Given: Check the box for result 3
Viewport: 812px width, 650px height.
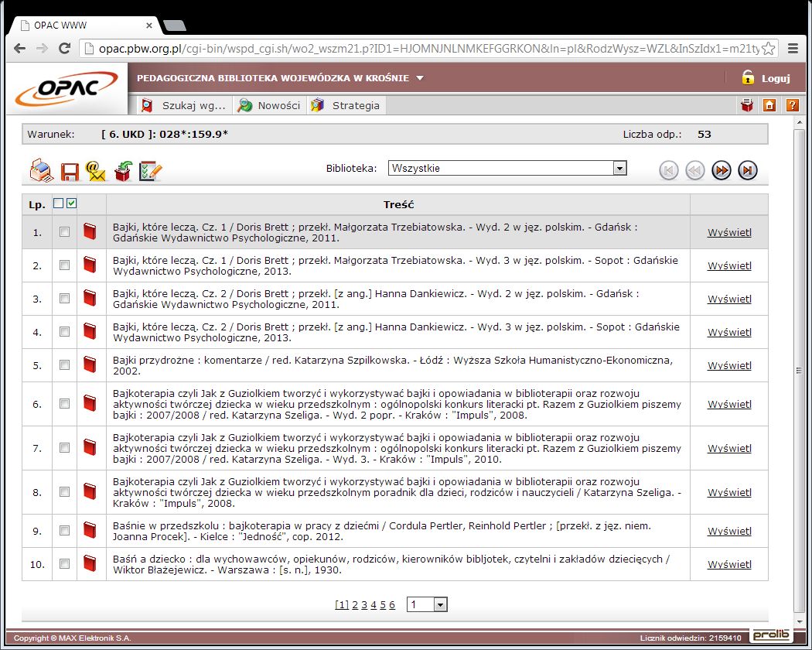Looking at the screenshot, I should click(x=64, y=298).
